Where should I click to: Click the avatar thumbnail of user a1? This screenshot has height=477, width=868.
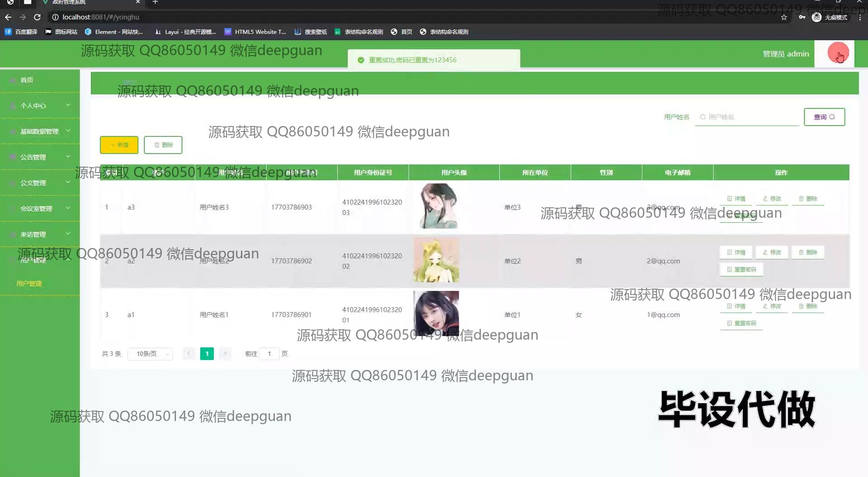point(436,313)
